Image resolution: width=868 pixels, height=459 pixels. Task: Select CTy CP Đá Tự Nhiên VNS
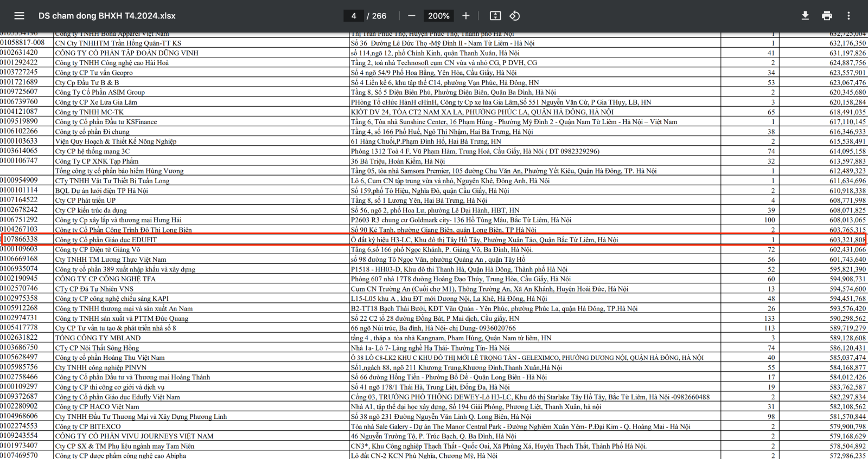94,289
